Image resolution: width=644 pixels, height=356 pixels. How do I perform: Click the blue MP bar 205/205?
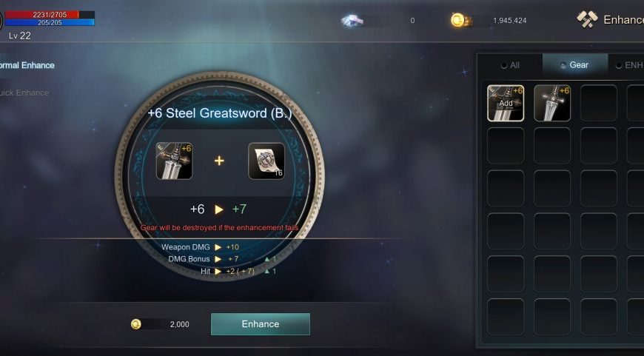click(x=50, y=23)
